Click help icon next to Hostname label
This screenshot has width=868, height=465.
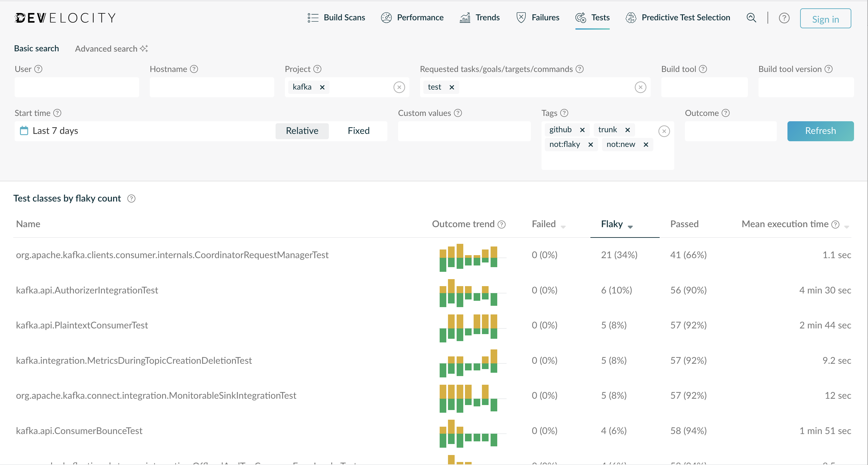194,69
